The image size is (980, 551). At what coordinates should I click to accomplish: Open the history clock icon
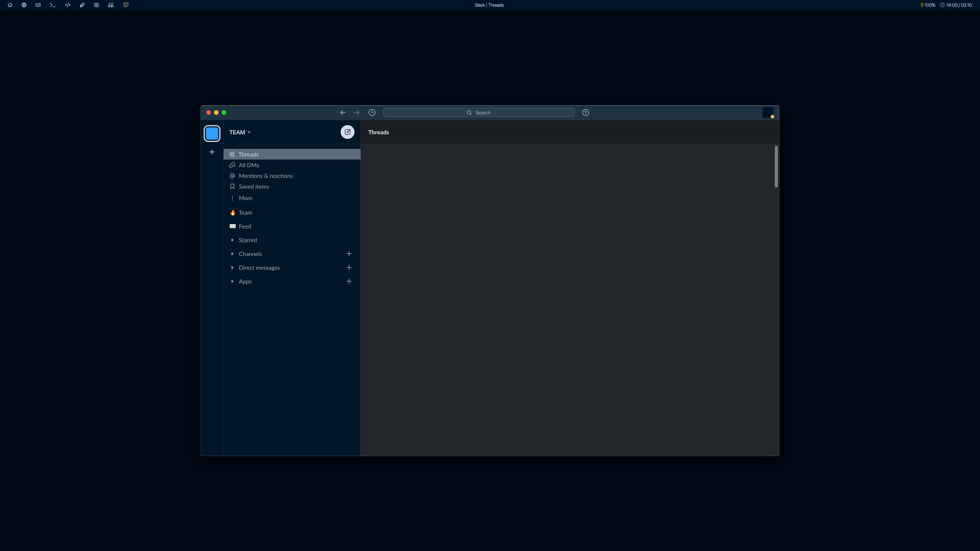(x=372, y=112)
